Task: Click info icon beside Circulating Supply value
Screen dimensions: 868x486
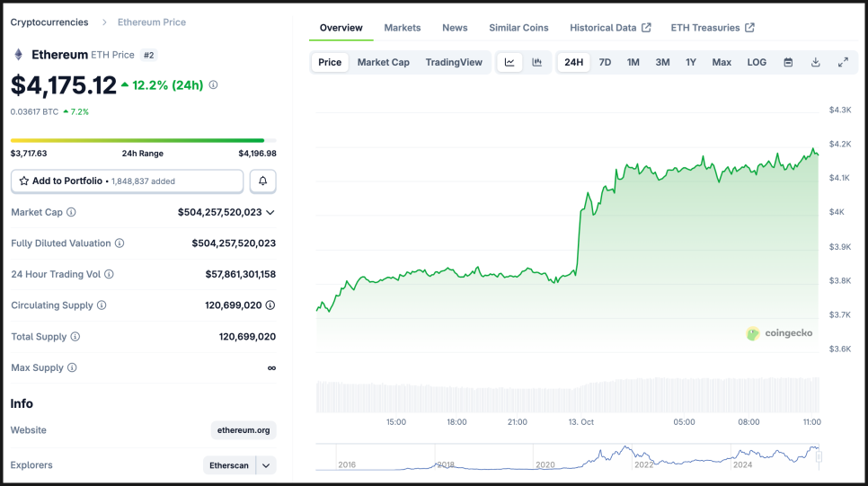Action: pos(270,305)
